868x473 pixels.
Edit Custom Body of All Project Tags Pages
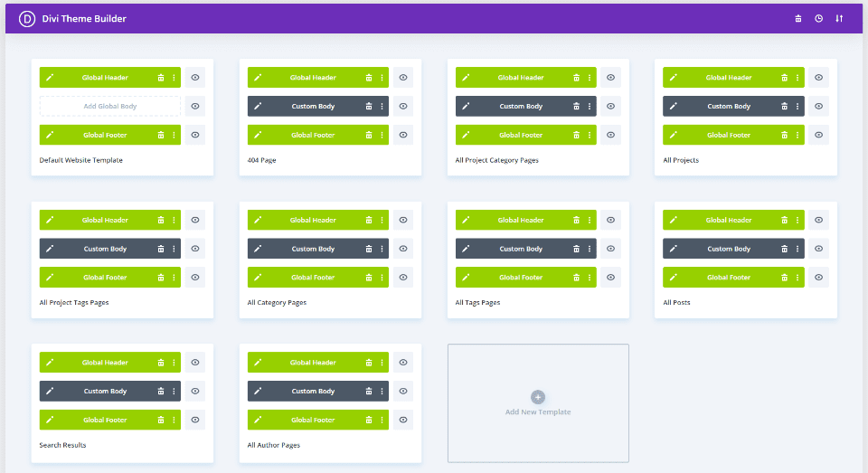point(50,249)
